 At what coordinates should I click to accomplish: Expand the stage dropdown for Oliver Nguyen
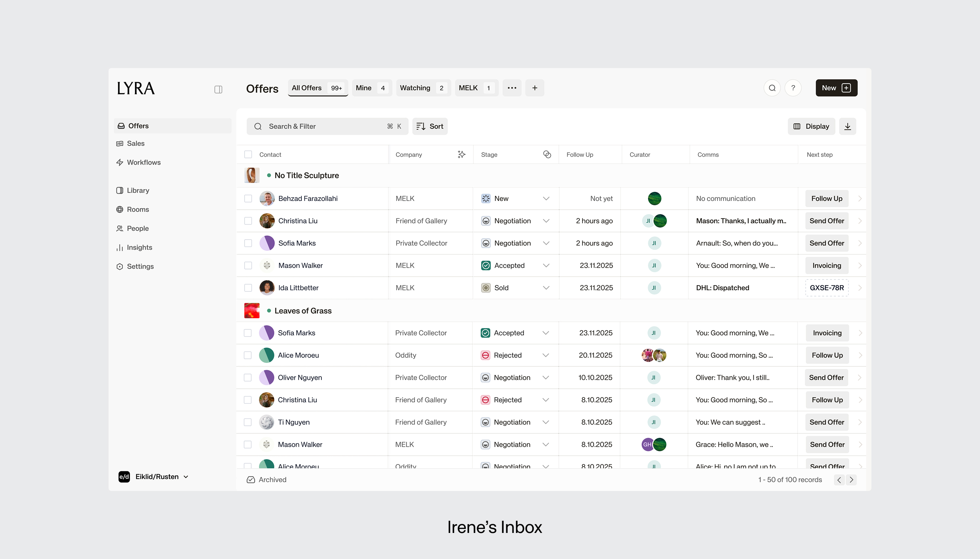(546, 377)
